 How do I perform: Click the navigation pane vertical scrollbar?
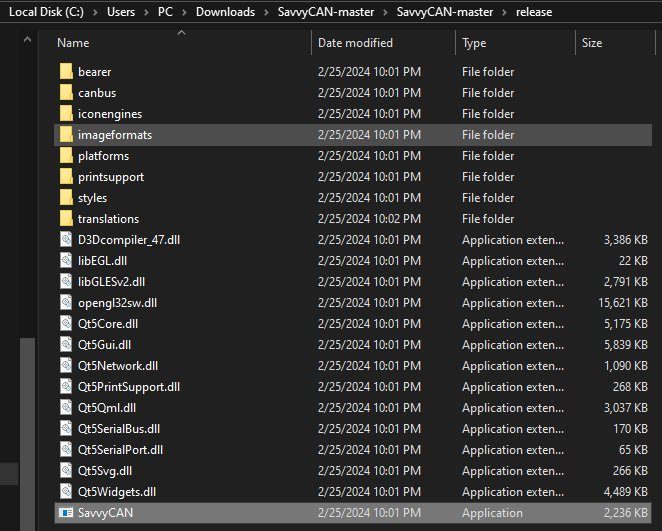coord(25,400)
